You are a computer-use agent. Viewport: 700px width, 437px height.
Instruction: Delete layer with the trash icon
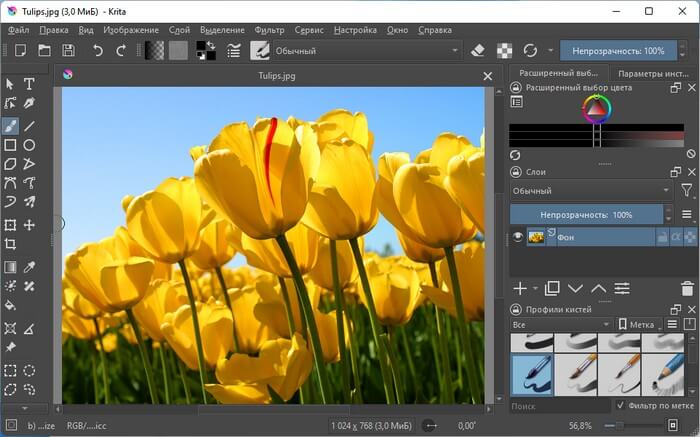(x=688, y=289)
